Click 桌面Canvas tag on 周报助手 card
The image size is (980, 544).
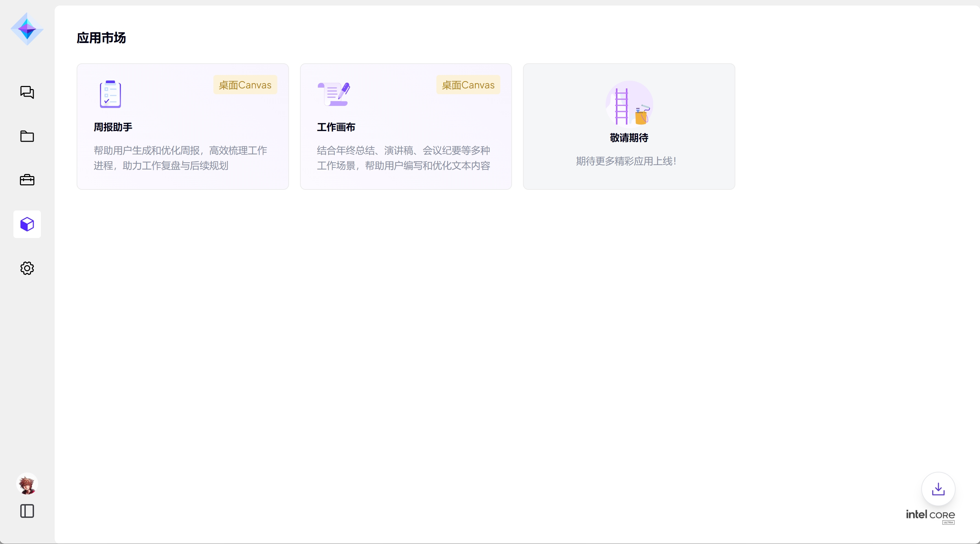(x=245, y=85)
